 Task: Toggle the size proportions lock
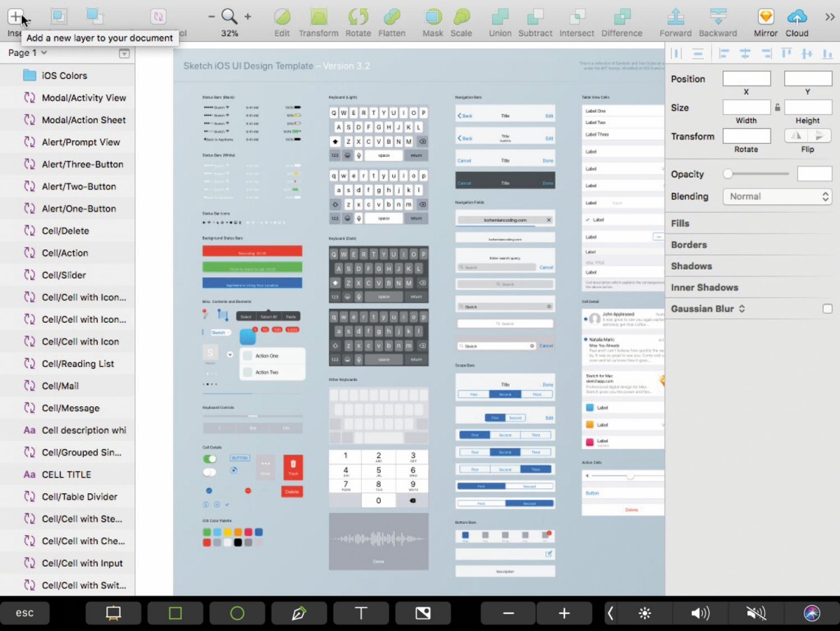point(777,108)
